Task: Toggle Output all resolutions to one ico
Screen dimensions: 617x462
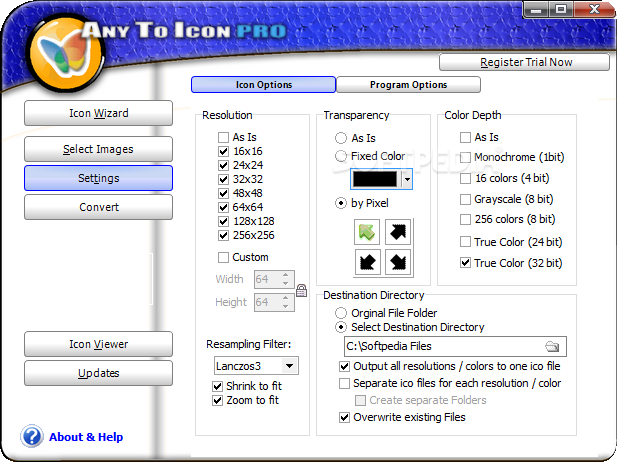Action: click(344, 367)
